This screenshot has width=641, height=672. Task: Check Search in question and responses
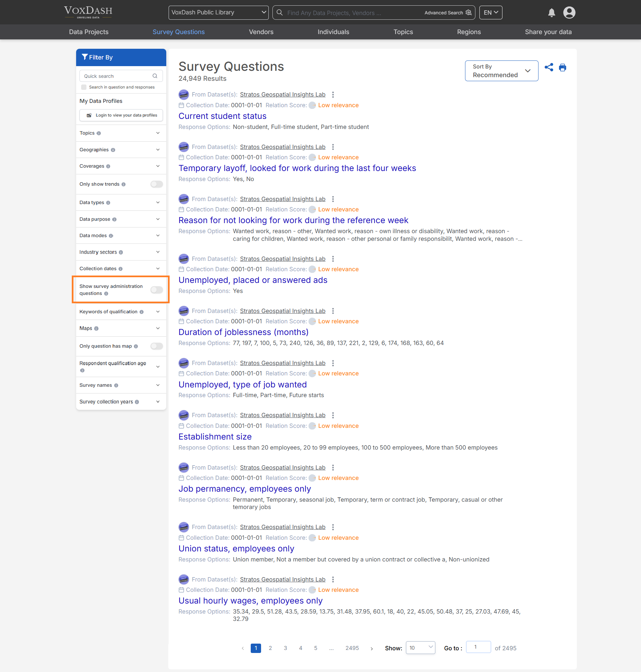84,87
